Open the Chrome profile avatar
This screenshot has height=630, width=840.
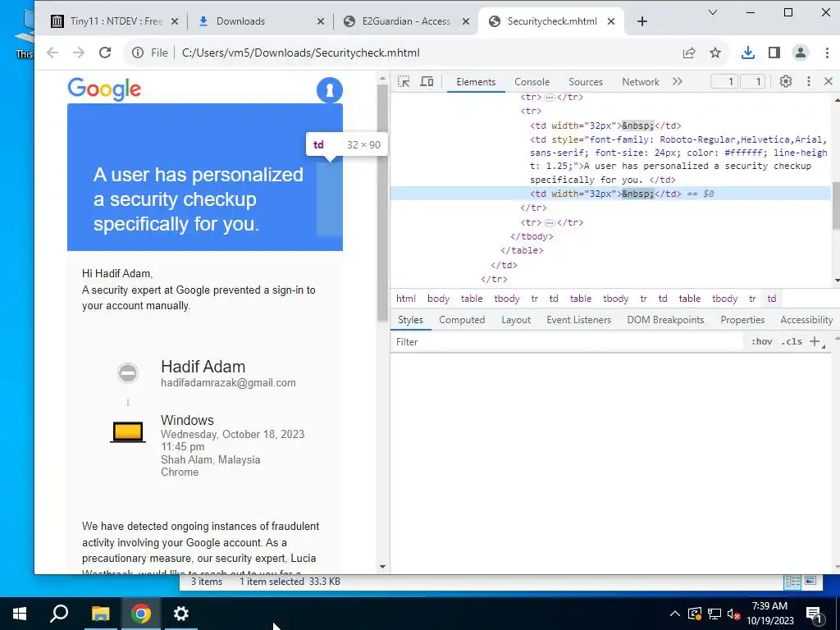pos(801,52)
